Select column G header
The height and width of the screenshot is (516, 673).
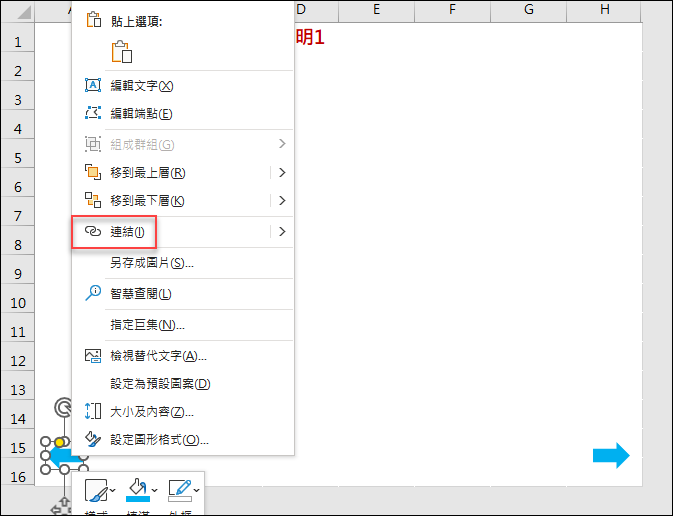coord(529,9)
